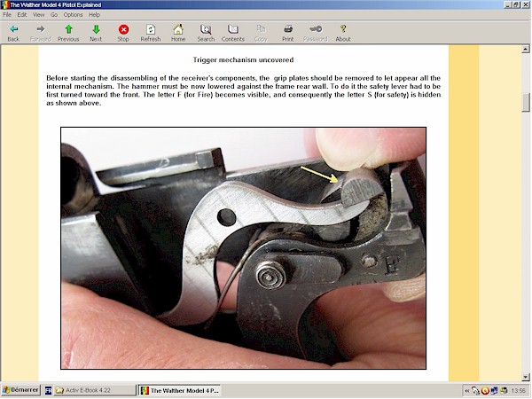The height and width of the screenshot is (399, 532).
Task: Open the View menu
Action: click(x=38, y=14)
